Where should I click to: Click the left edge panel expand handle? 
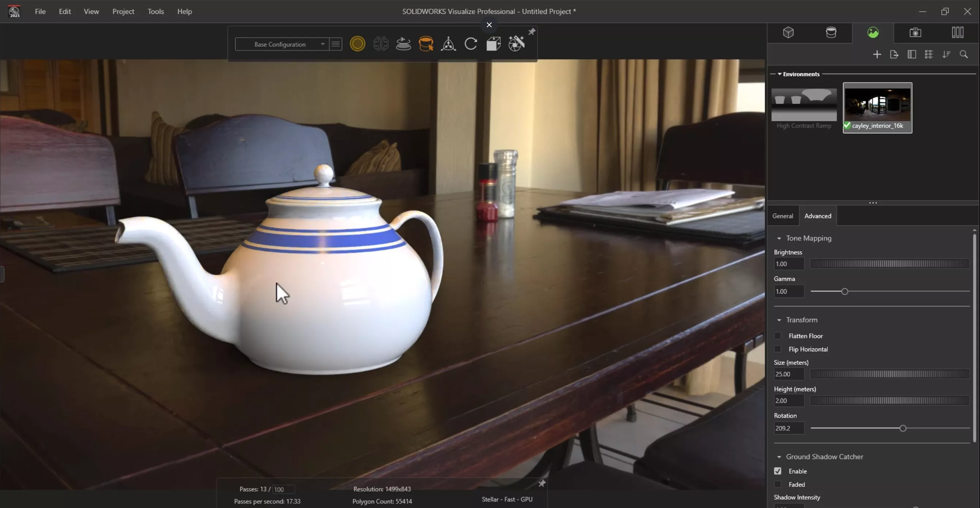2,274
